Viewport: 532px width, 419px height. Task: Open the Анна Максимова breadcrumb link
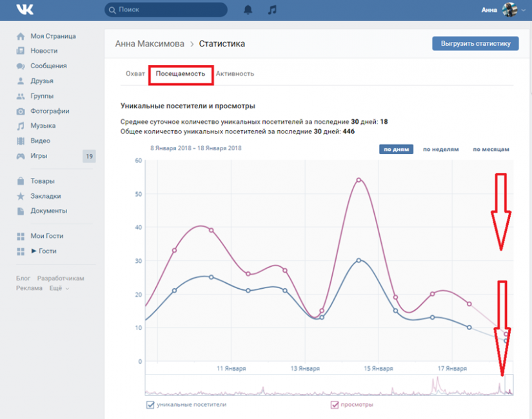coord(149,44)
